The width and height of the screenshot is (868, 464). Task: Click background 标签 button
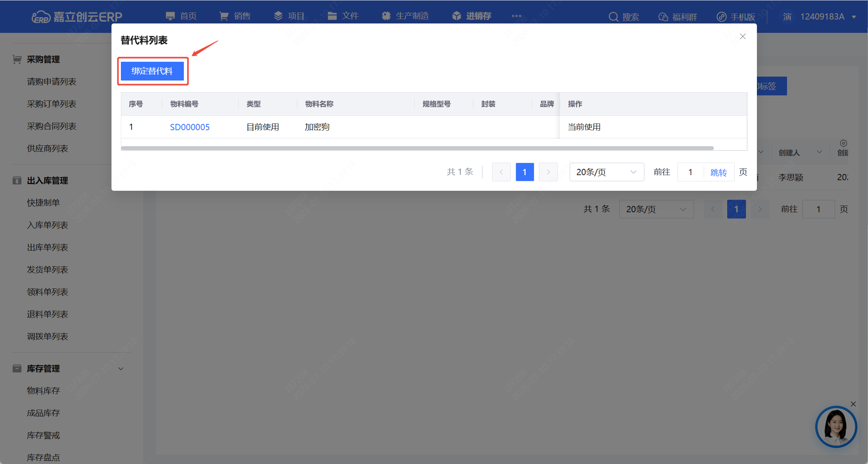(772, 86)
